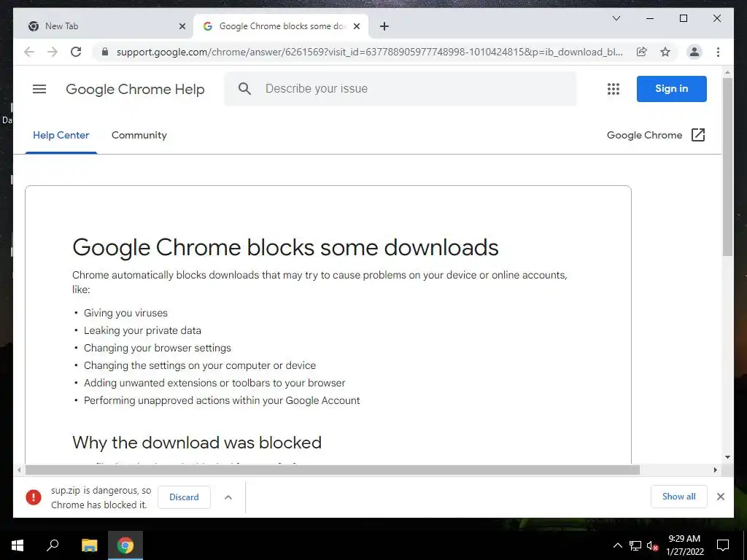Show hidden system tray icons

(x=617, y=545)
